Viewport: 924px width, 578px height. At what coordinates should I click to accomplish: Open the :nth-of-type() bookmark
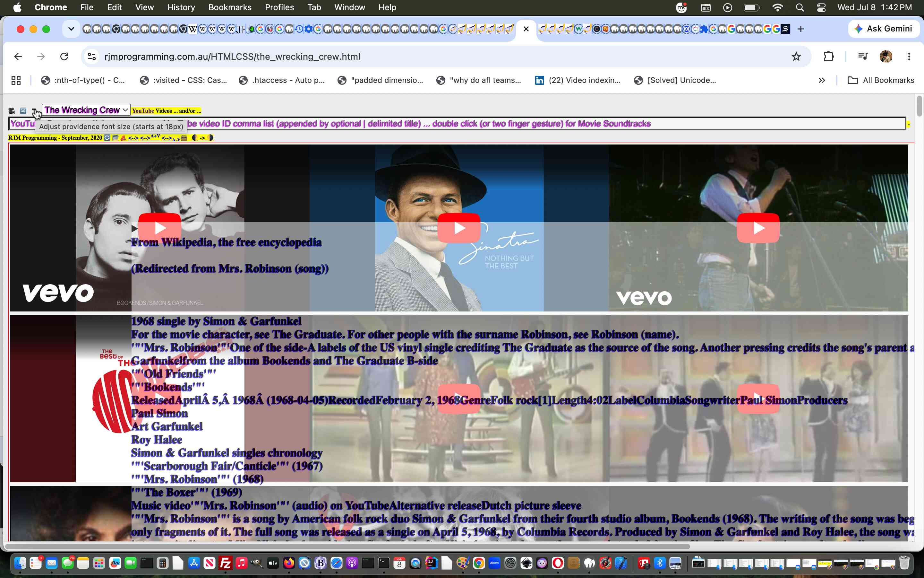click(x=83, y=80)
